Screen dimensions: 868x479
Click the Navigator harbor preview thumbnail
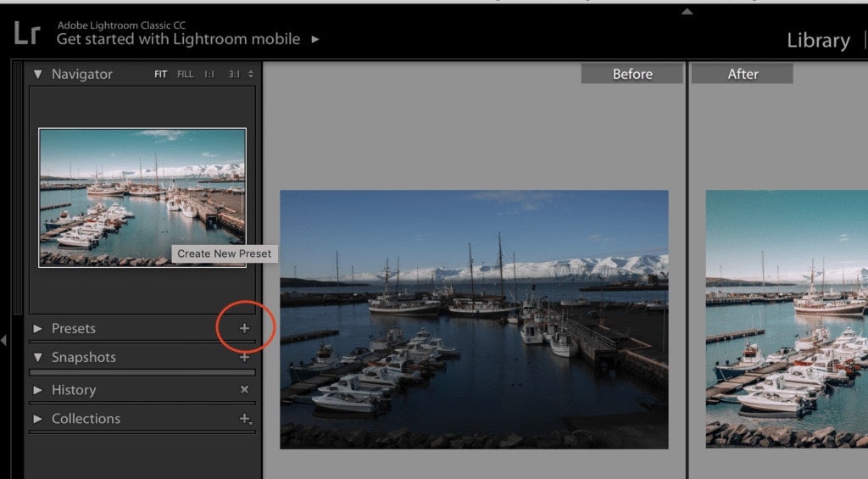coord(142,197)
